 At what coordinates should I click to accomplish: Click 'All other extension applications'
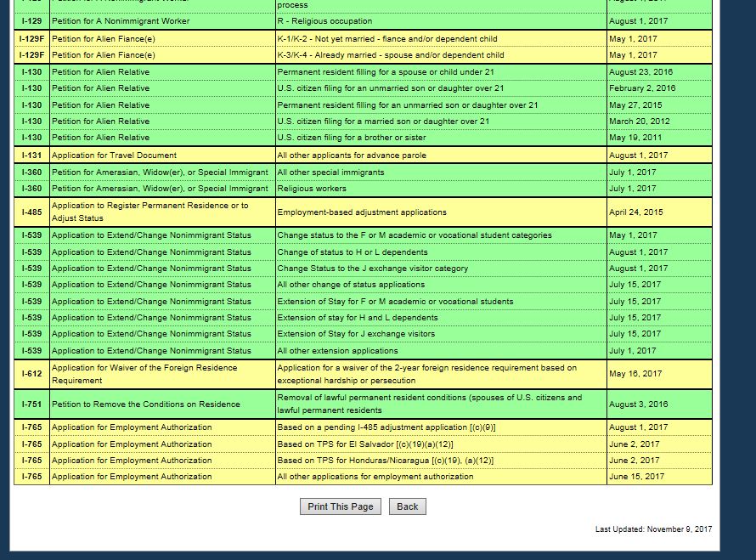click(337, 351)
